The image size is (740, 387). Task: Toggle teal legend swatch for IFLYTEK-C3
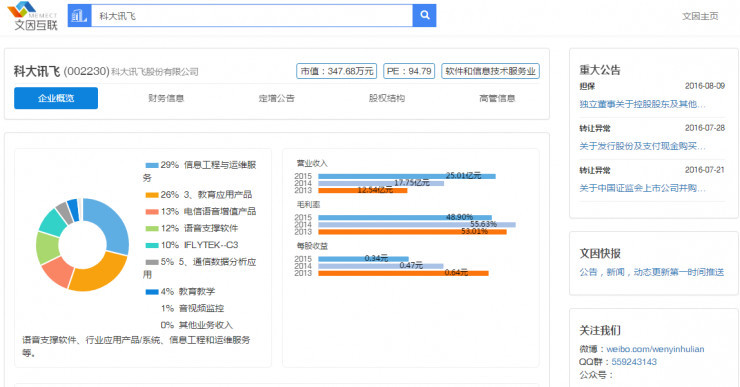[x=151, y=245]
